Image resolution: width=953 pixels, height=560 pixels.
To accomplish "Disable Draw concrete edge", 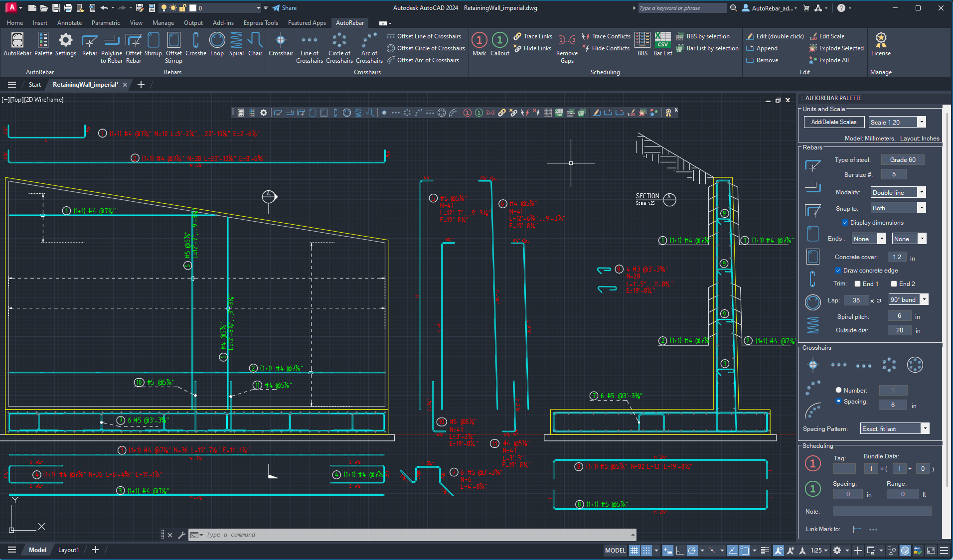I will (x=838, y=271).
